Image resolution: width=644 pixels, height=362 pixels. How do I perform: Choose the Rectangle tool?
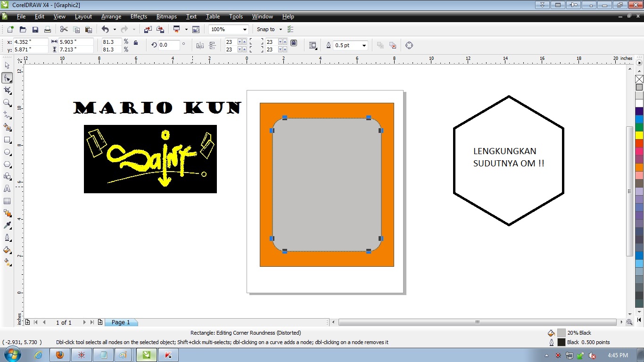[7, 140]
